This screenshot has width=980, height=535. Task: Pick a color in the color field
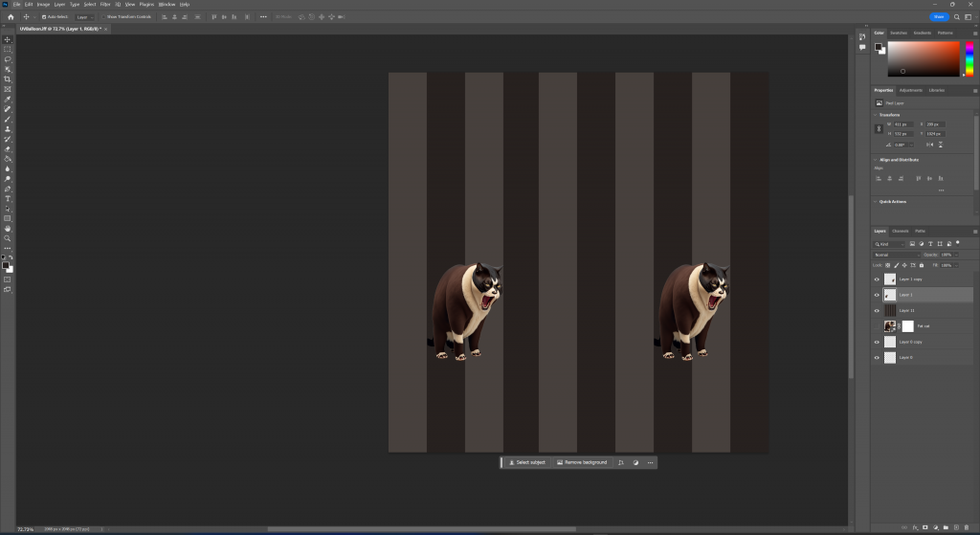(924, 58)
